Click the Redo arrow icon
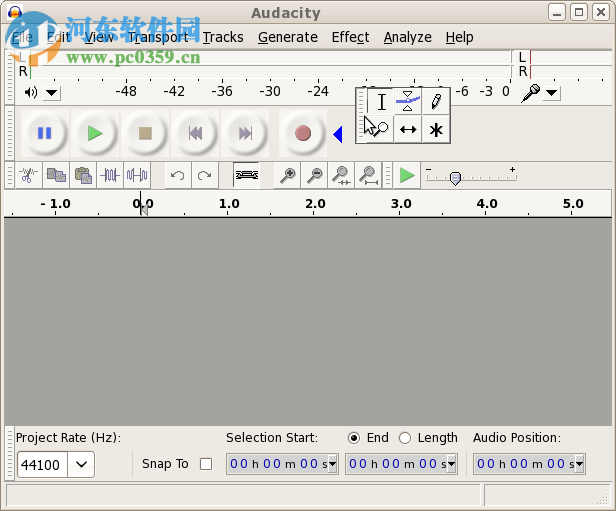 pyautogui.click(x=205, y=175)
